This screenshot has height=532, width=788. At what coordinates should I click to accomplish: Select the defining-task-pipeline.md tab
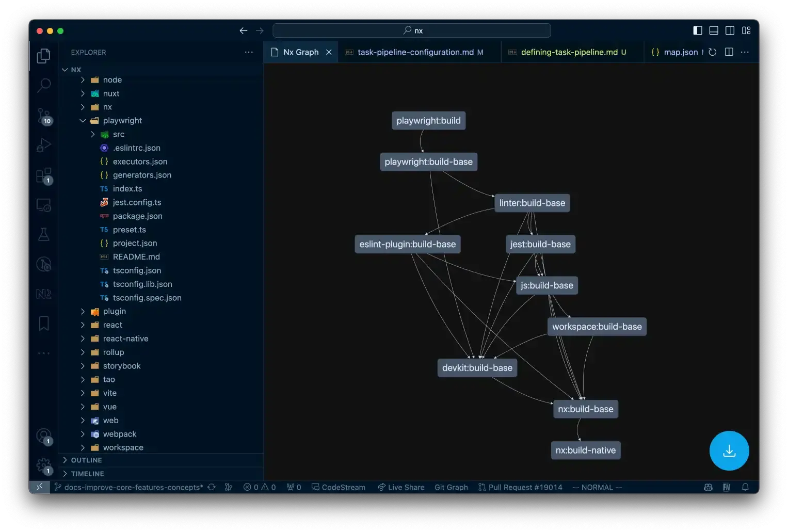(x=568, y=52)
